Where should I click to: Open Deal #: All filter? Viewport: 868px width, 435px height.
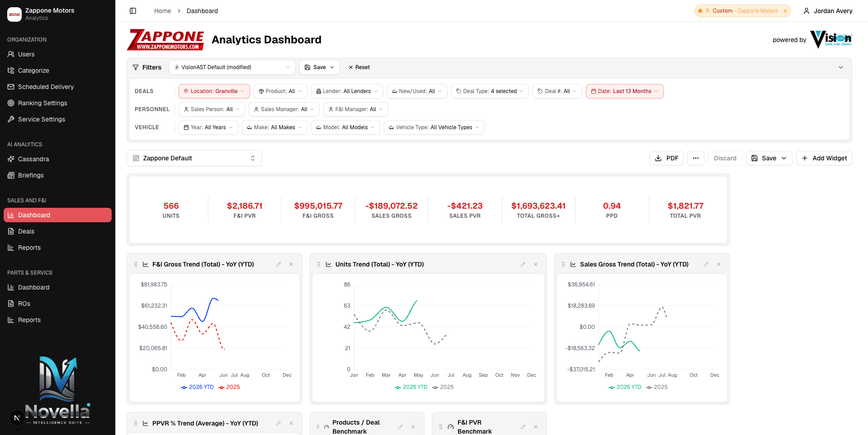tap(557, 91)
